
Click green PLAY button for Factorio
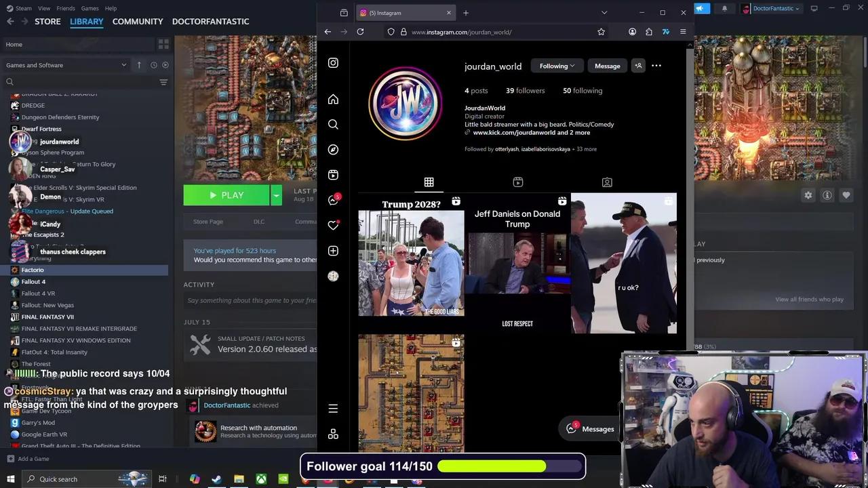226,195
